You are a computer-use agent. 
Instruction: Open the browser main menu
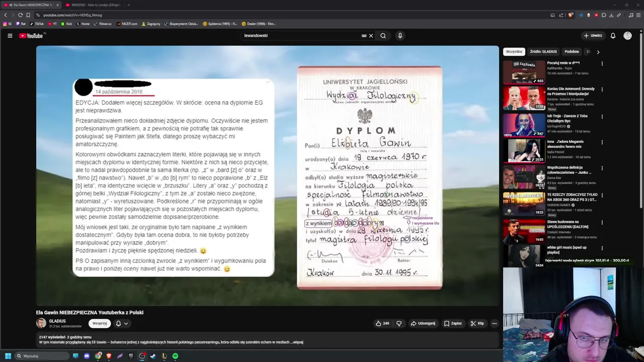[x=638, y=15]
